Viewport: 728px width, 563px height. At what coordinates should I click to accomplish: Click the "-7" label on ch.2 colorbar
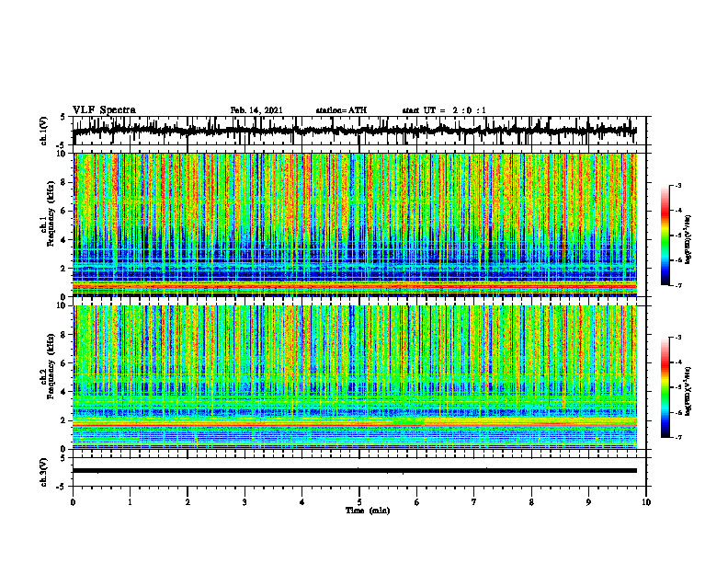[678, 437]
